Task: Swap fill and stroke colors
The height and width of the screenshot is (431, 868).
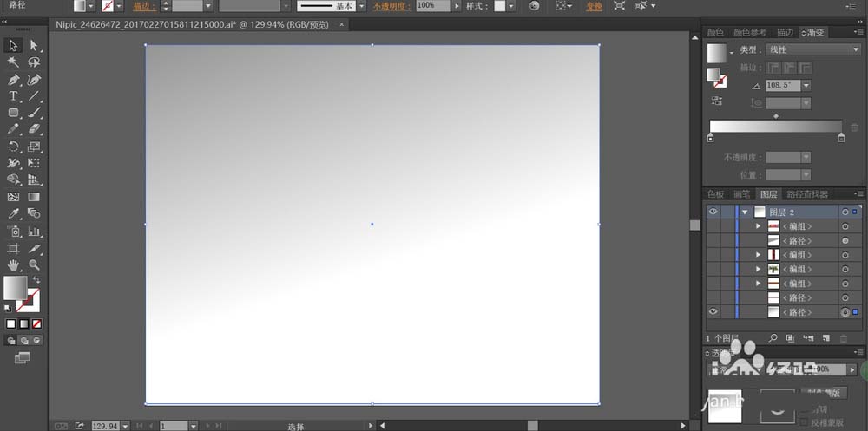Action: point(36,280)
